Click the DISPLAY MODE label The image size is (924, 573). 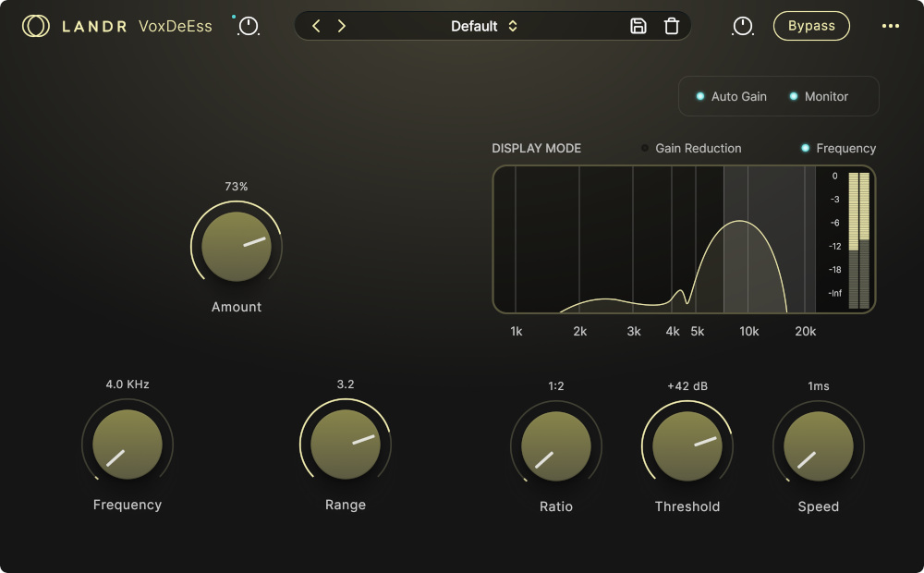(x=536, y=148)
